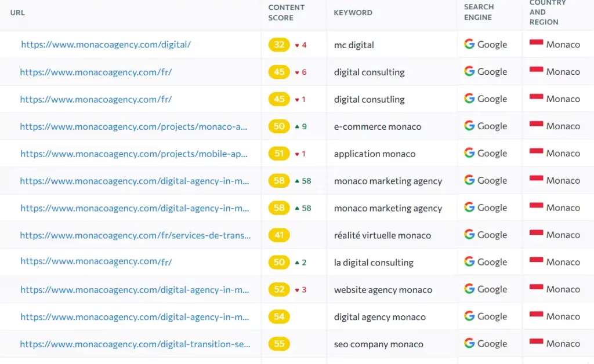Click the Google icon for réalité virtuelle monaco
Image resolution: width=594 pixels, height=364 pixels.
(469, 235)
